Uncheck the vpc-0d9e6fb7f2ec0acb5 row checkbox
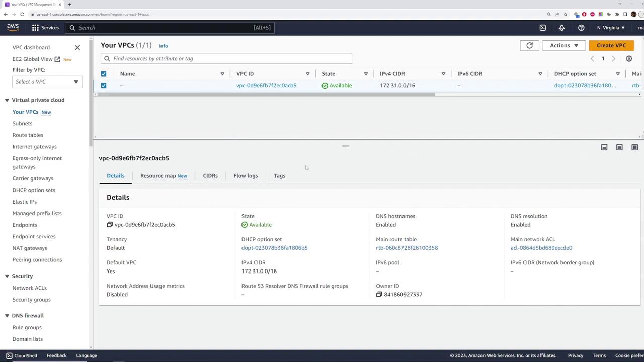The height and width of the screenshot is (362, 644). [103, 85]
